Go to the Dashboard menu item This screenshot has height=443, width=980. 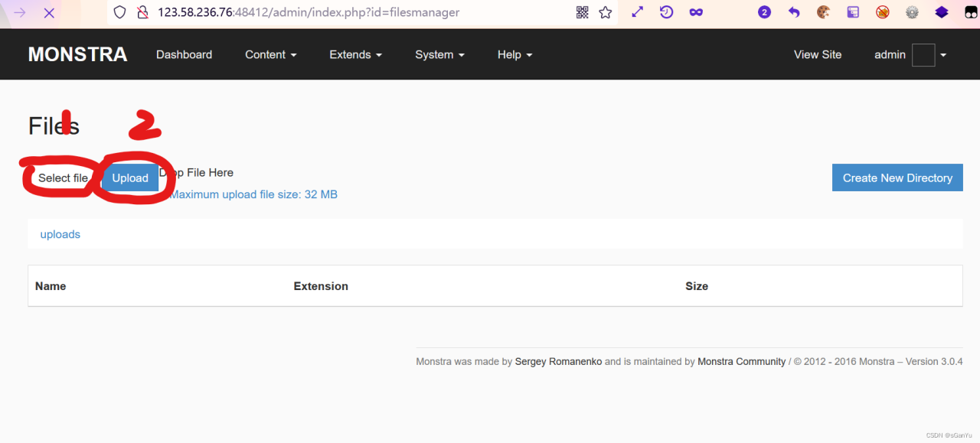point(184,54)
